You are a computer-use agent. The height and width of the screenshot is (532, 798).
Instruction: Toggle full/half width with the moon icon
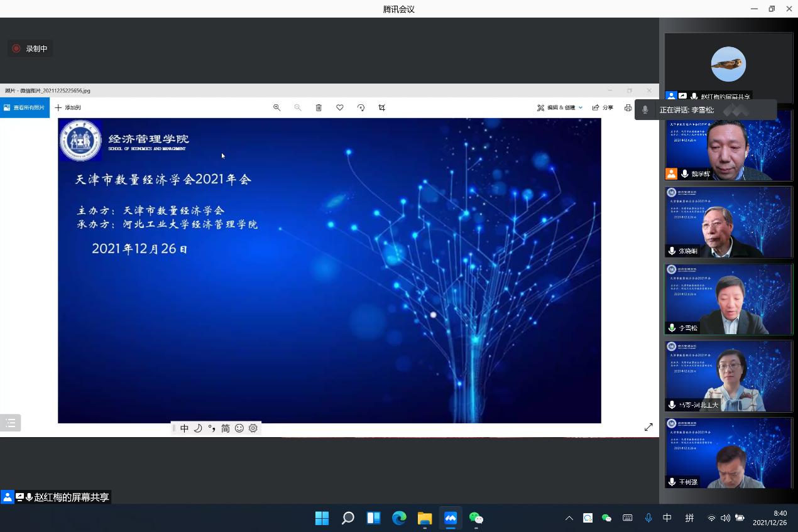pyautogui.click(x=198, y=428)
